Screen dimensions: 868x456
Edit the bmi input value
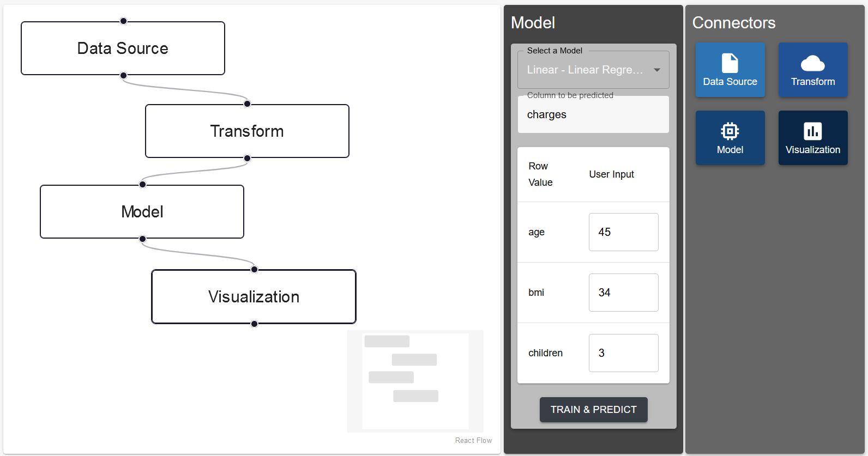click(x=623, y=293)
